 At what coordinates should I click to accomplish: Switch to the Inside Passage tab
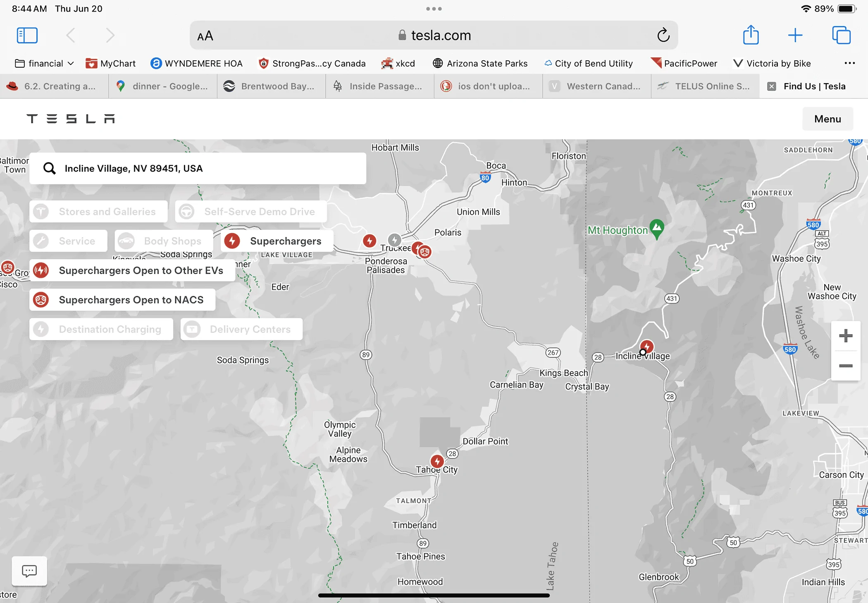click(380, 86)
